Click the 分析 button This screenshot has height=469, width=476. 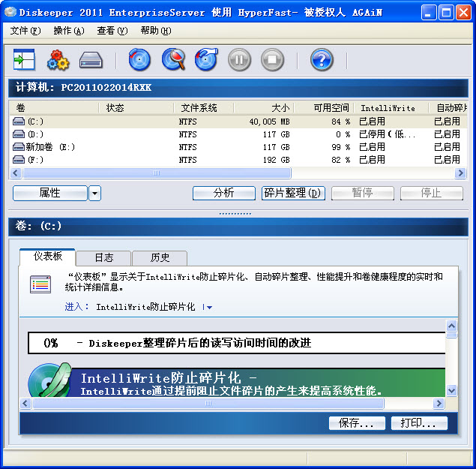pyautogui.click(x=224, y=194)
